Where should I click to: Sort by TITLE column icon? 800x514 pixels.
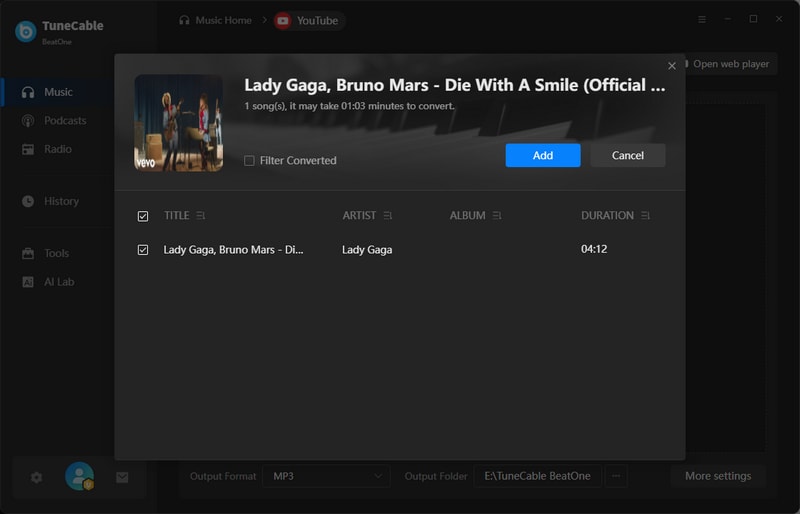coord(201,216)
